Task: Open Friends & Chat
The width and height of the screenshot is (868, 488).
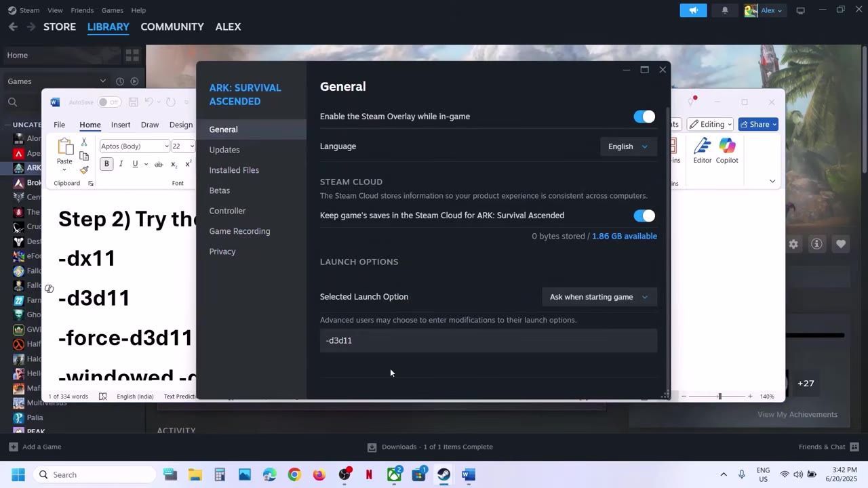Action: [829, 447]
